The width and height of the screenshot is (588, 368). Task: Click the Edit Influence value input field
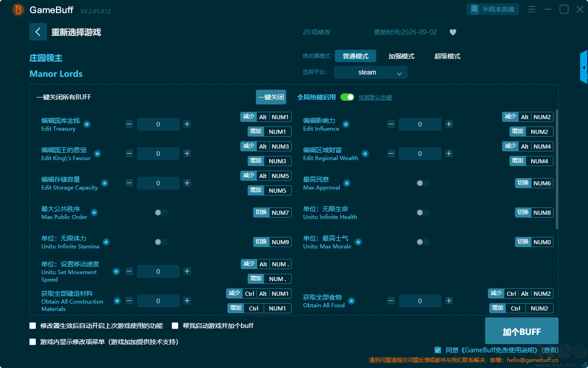pyautogui.click(x=420, y=124)
